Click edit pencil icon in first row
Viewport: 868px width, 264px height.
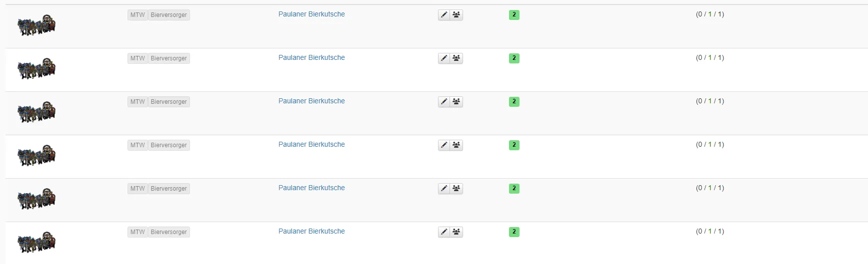click(x=443, y=15)
